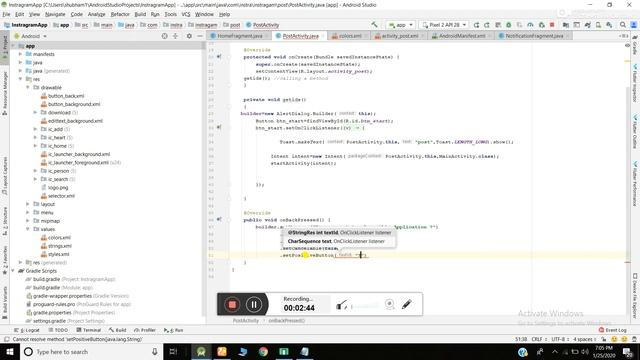Collapse the drawable folder
Viewport: 640px width, 360px height.
(28, 87)
